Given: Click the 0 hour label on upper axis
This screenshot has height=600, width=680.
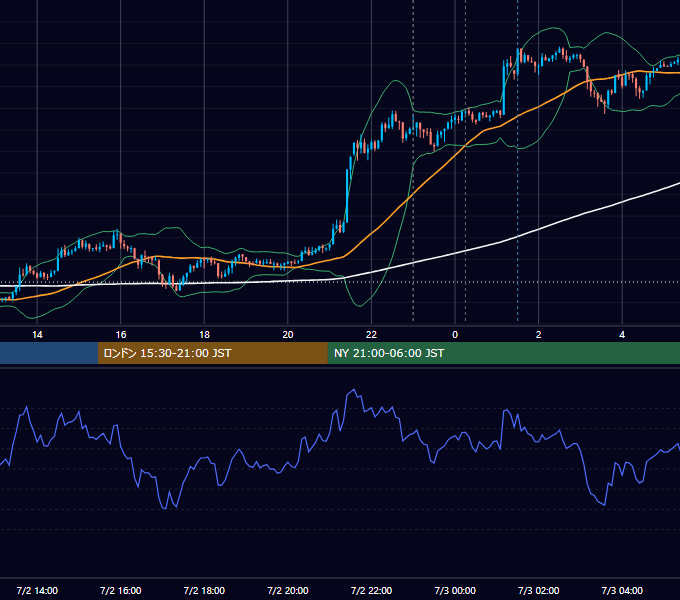Looking at the screenshot, I should click(455, 335).
